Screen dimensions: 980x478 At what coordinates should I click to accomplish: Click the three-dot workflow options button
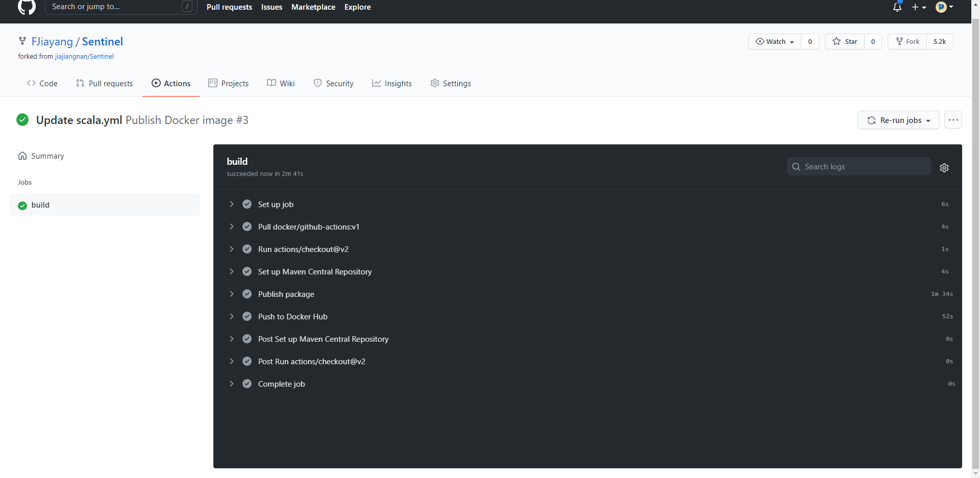click(x=952, y=120)
